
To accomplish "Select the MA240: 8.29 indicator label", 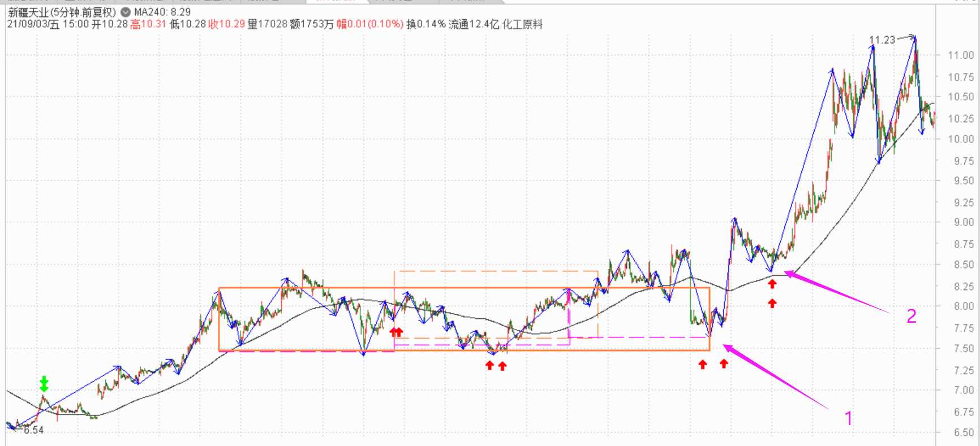I will click(162, 12).
